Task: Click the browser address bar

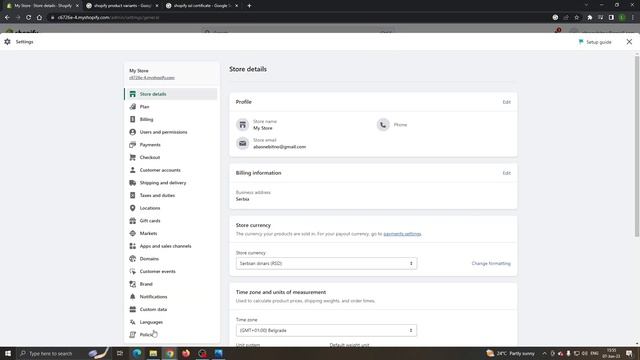Action: click(x=298, y=18)
